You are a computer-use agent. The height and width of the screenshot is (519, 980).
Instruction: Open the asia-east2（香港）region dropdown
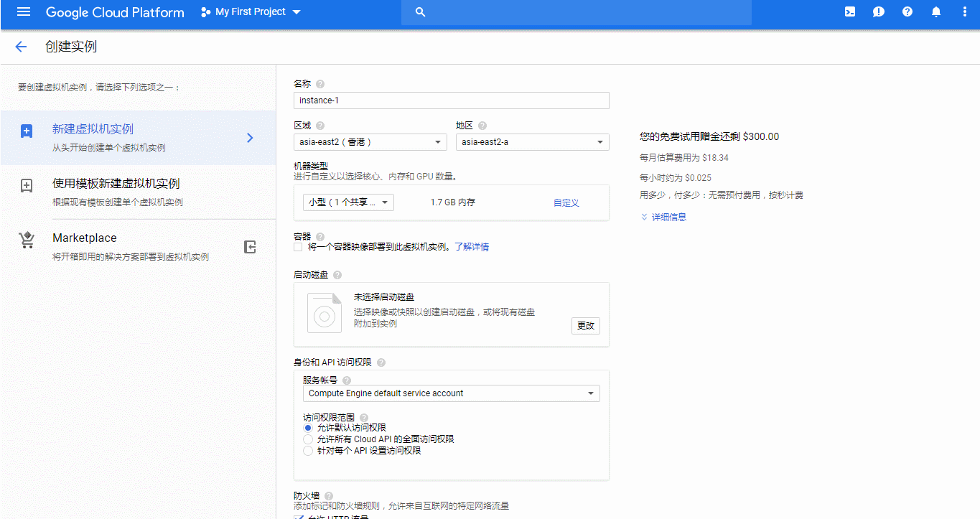370,142
